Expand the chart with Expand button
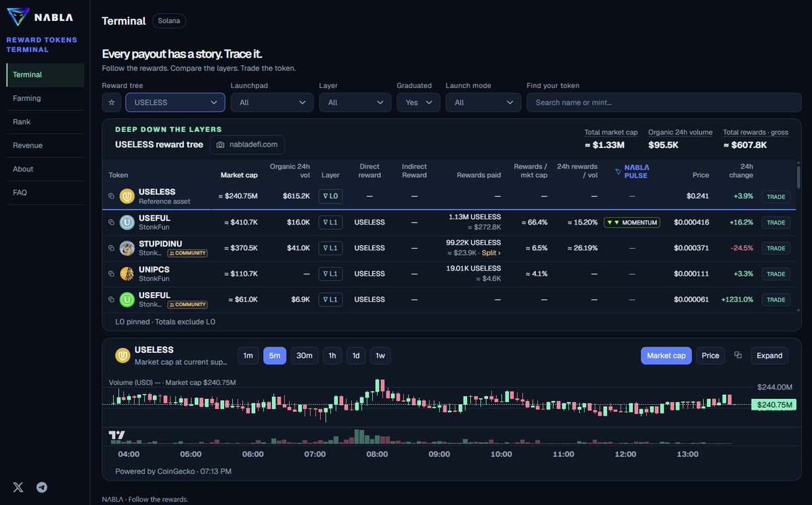The height and width of the screenshot is (505, 812). [769, 356]
